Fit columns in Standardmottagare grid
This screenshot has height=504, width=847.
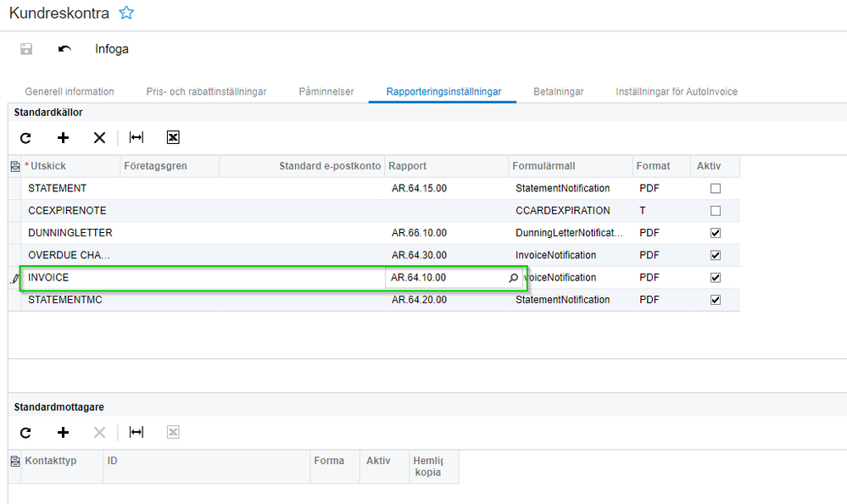coord(137,432)
